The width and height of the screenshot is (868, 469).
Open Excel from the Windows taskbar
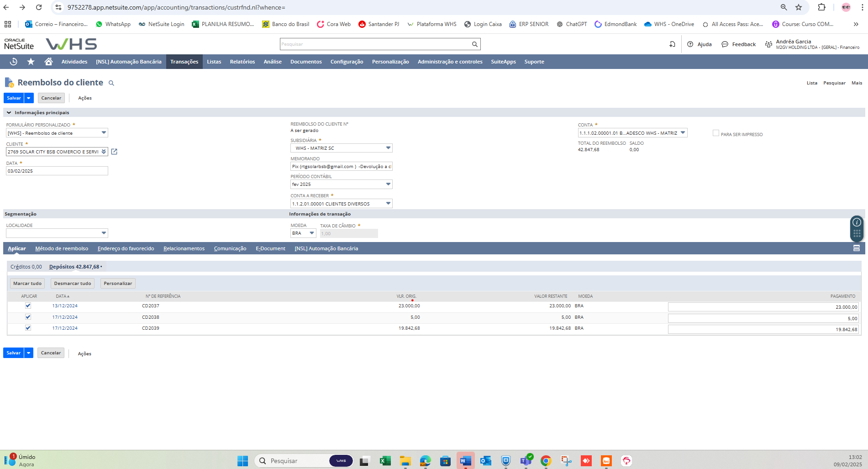coord(385,461)
